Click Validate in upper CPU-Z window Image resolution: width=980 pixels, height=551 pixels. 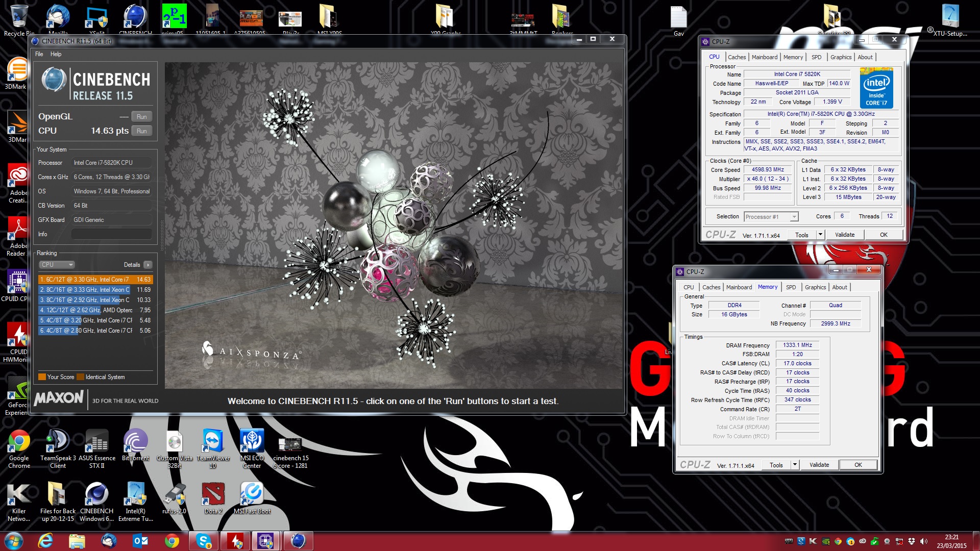[845, 235]
